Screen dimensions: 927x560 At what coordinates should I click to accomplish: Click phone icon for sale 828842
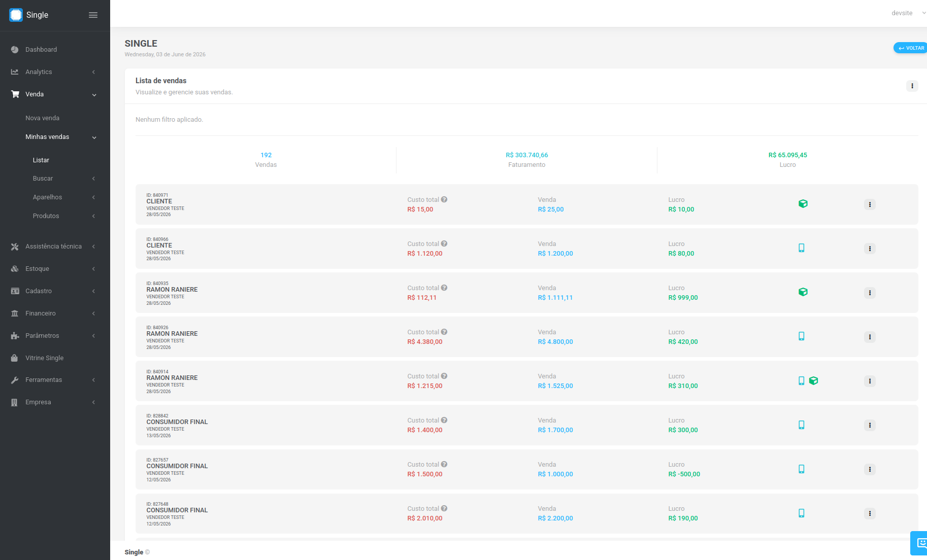tap(802, 425)
